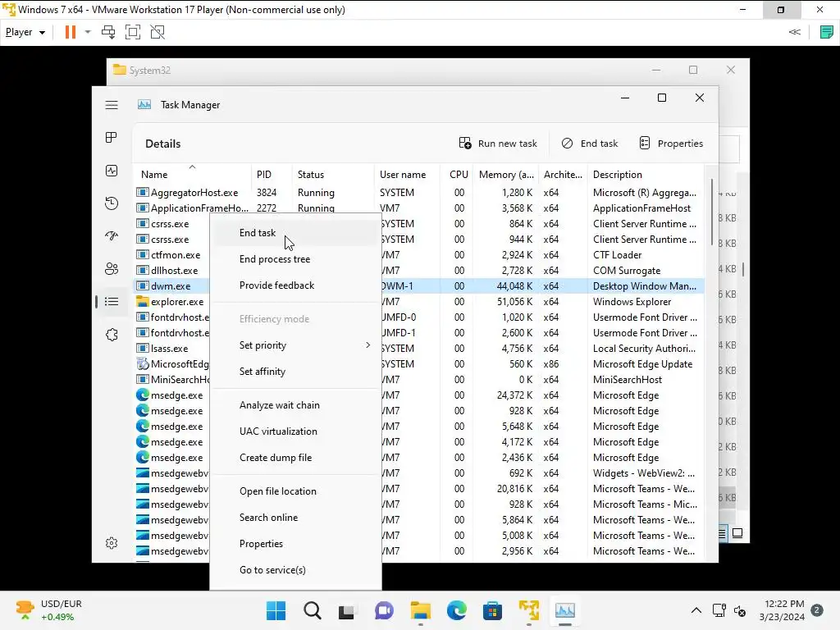The image size is (840, 630).
Task: Choose End process tree menu entry
Action: coord(295,259)
